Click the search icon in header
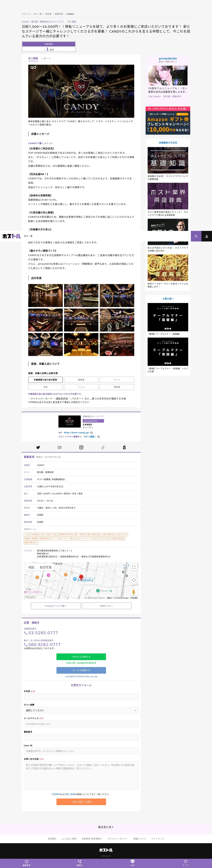 click(x=196, y=236)
